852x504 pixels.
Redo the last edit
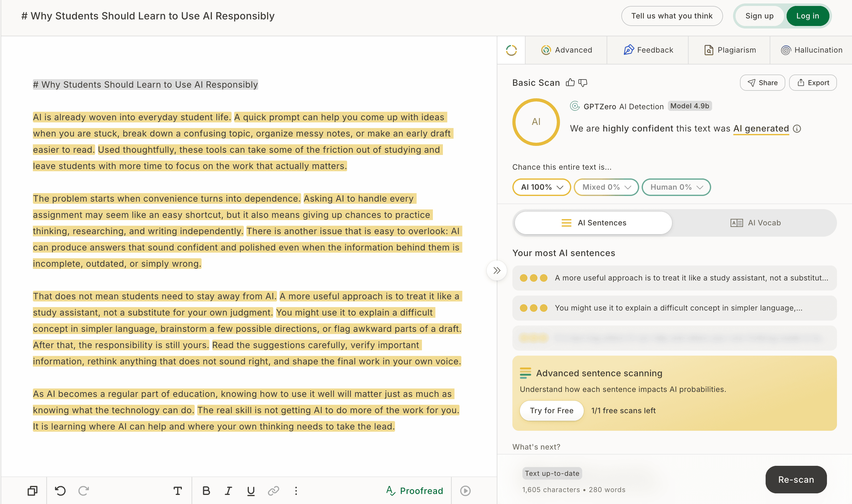click(x=84, y=491)
